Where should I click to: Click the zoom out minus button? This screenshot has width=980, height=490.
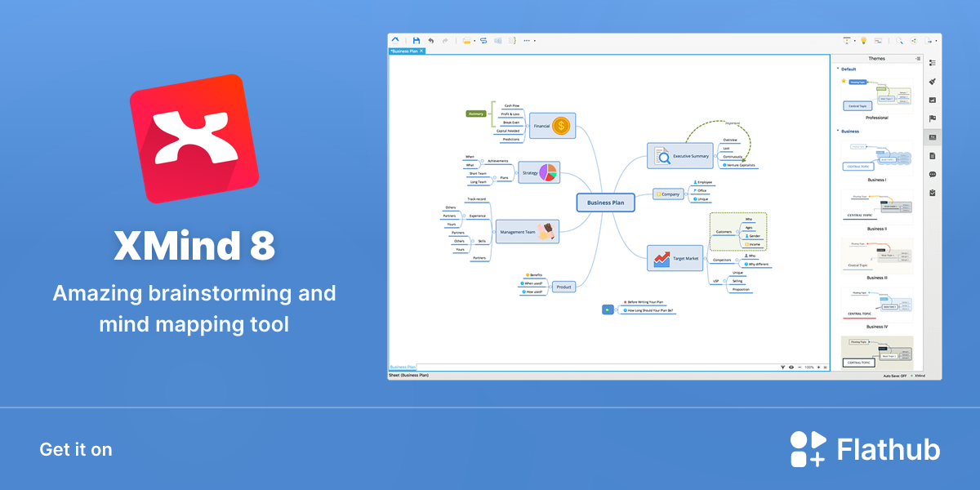pos(800,367)
